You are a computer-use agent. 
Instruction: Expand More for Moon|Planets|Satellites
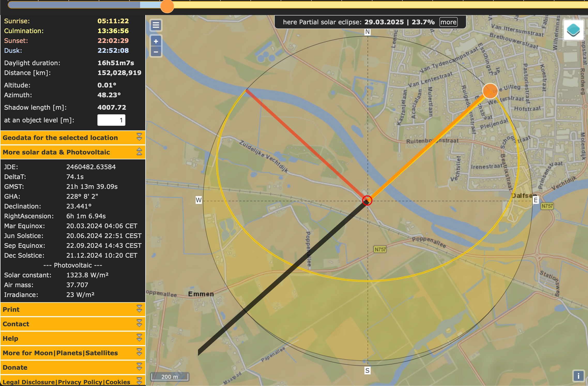73,353
